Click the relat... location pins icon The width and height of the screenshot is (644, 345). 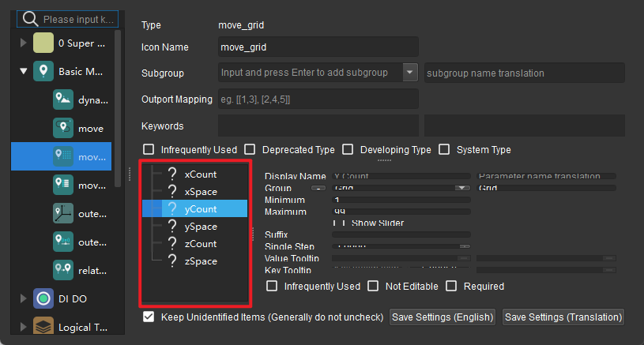[63, 270]
